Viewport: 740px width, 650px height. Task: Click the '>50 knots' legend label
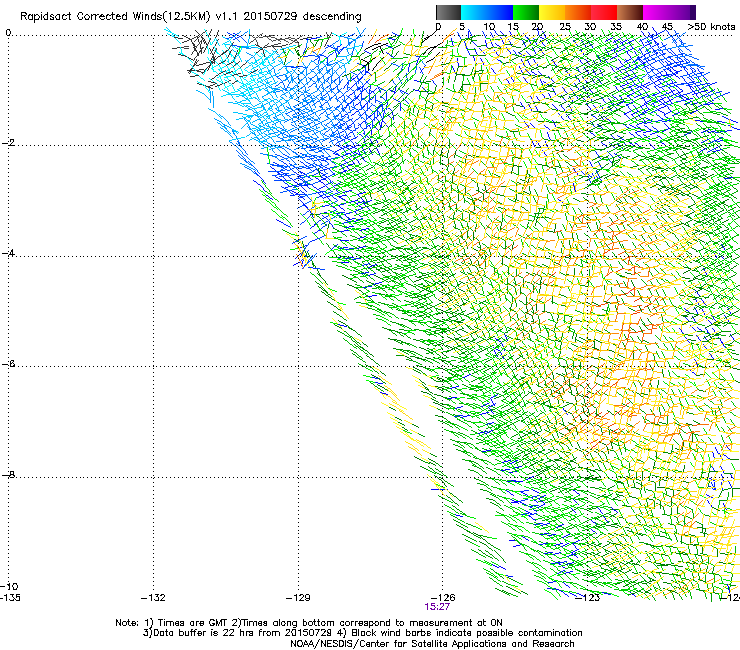[711, 27]
